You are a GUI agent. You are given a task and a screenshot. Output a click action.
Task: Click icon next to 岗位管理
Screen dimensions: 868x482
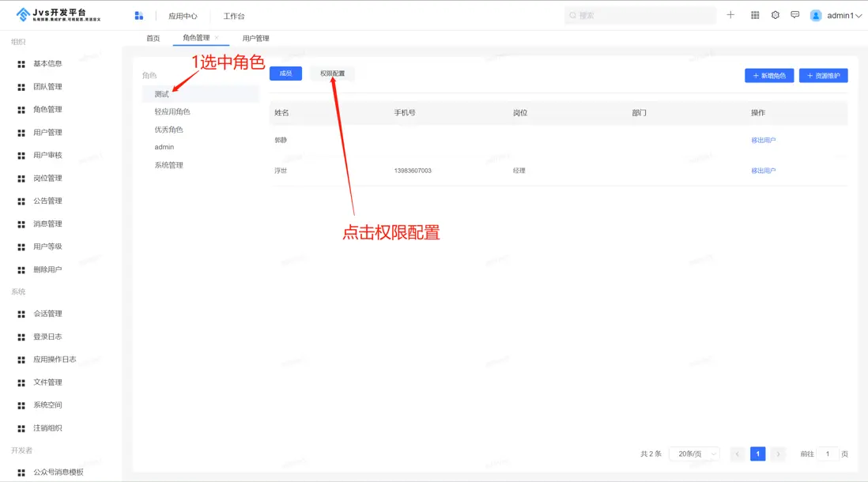21,179
